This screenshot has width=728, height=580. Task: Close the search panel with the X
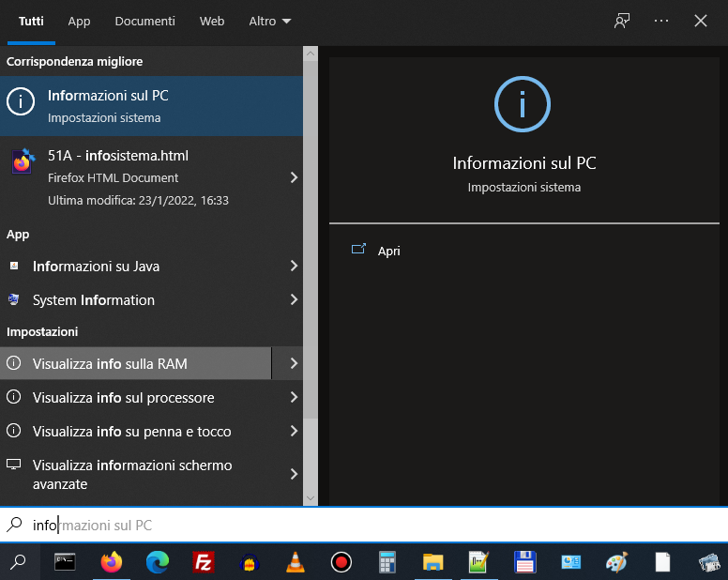tap(701, 21)
